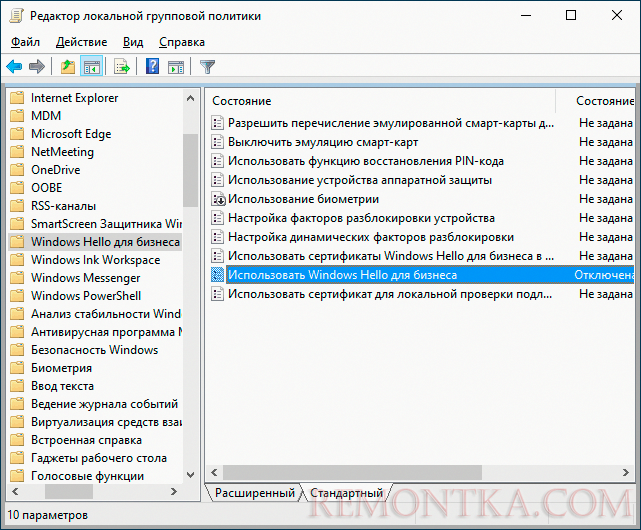This screenshot has width=641, height=530.
Task: Sort by right Состояние status column header
Action: [x=604, y=101]
